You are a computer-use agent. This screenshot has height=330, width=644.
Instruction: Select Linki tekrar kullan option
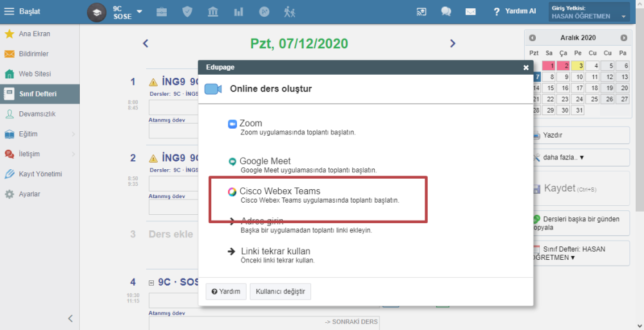(x=271, y=255)
